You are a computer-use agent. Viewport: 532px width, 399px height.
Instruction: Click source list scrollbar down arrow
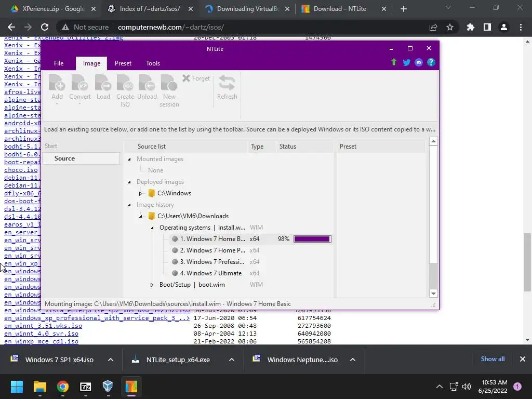[x=433, y=294]
